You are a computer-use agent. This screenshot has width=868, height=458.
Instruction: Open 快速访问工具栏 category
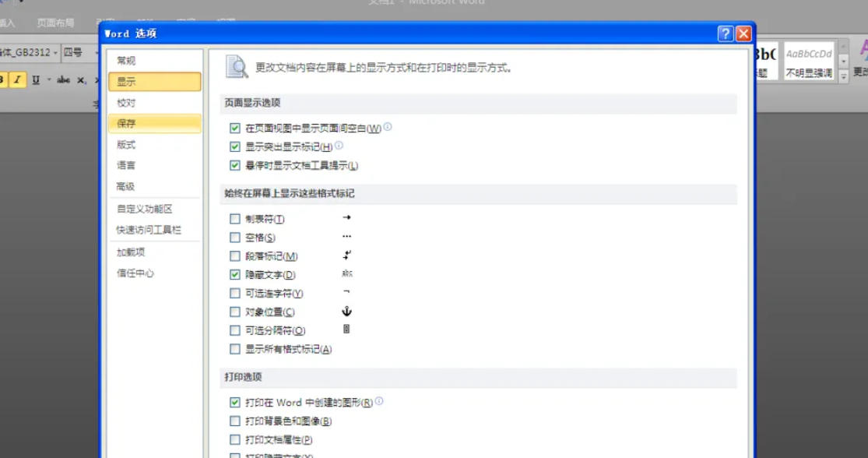point(155,230)
